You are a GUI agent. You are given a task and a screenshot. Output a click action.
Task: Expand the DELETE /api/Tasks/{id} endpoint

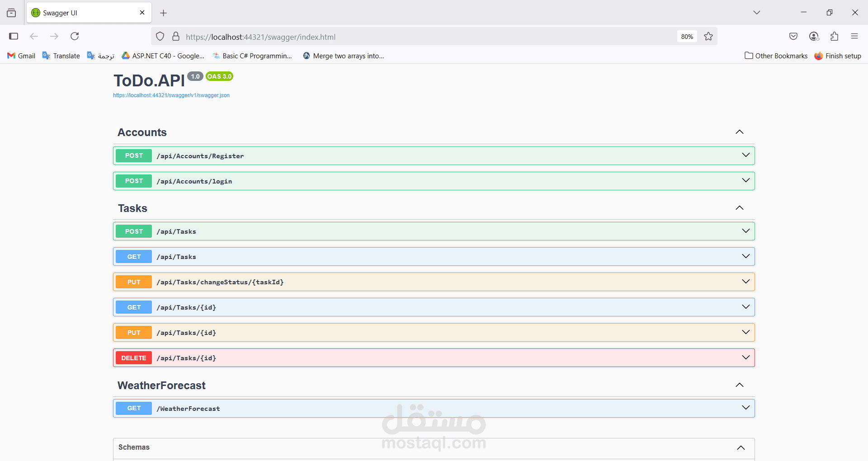coord(434,358)
